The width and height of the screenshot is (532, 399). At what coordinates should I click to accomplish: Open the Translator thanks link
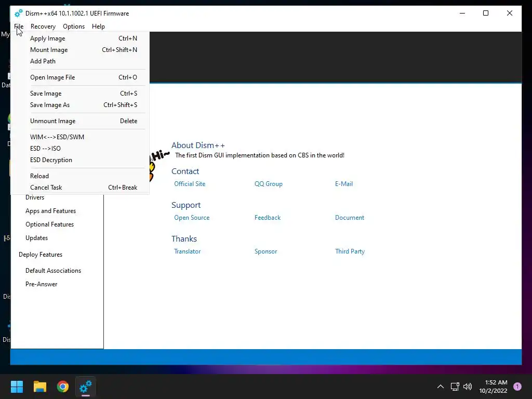pyautogui.click(x=187, y=251)
